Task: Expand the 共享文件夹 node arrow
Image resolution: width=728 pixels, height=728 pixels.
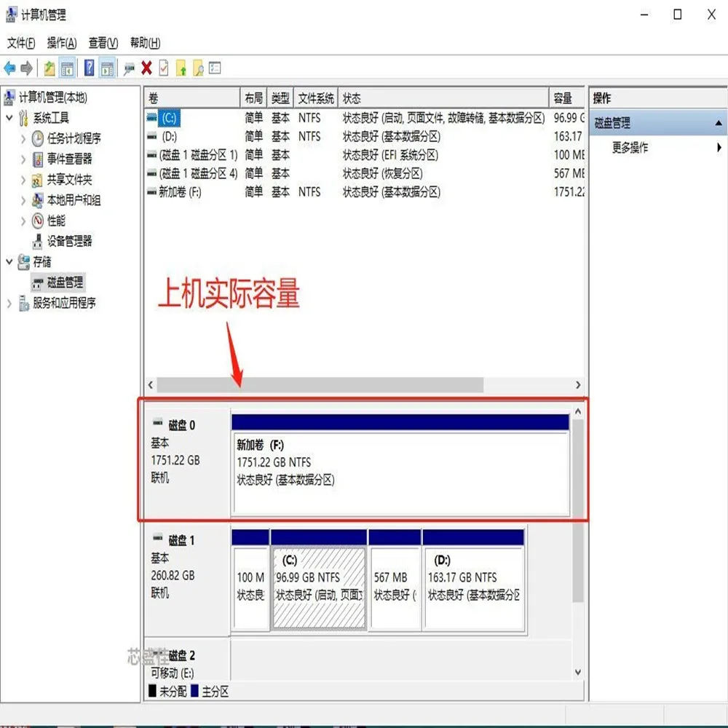Action: pyautogui.click(x=23, y=180)
